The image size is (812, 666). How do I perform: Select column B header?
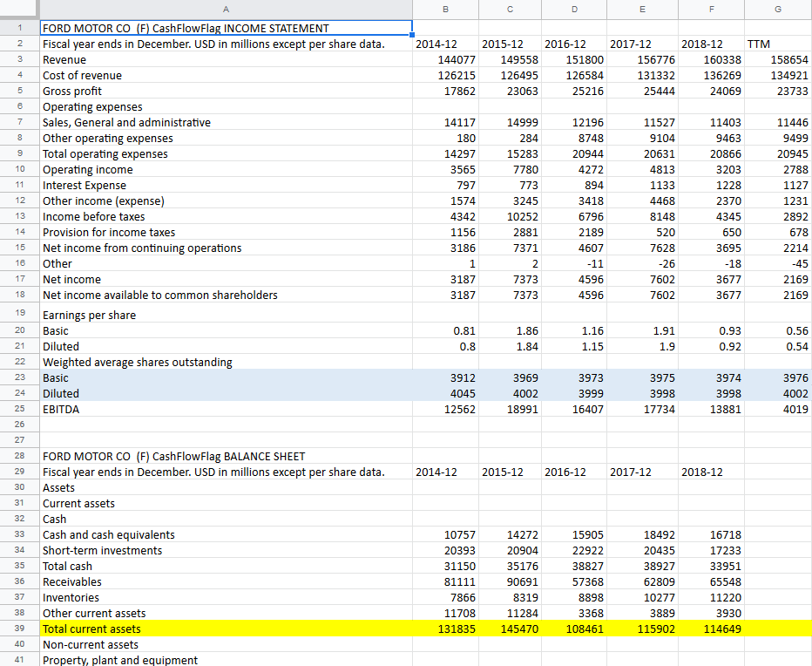[x=445, y=9]
